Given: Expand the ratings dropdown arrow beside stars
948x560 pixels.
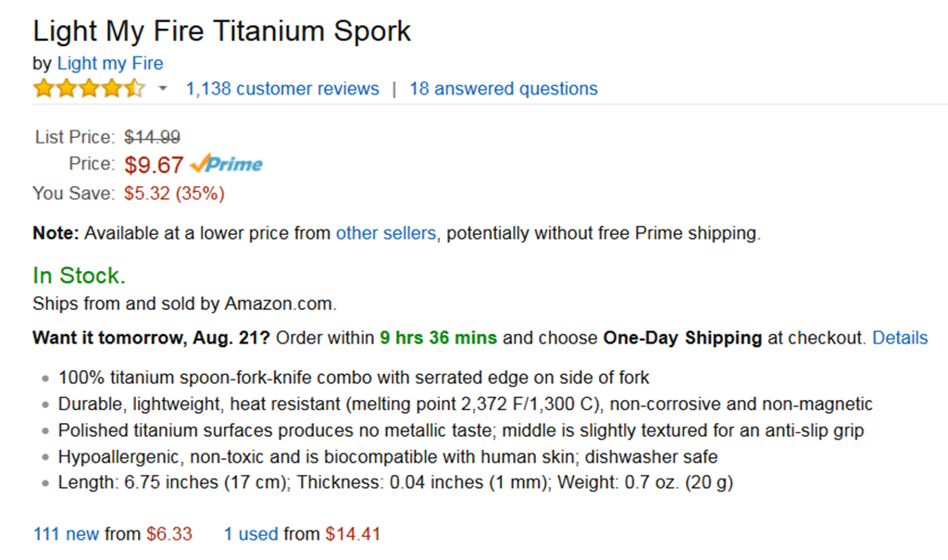Looking at the screenshot, I should point(163,89).
